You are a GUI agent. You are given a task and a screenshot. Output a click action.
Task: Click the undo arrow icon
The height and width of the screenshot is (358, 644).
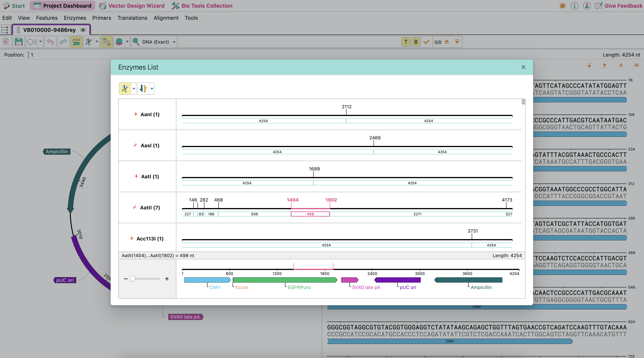point(50,42)
